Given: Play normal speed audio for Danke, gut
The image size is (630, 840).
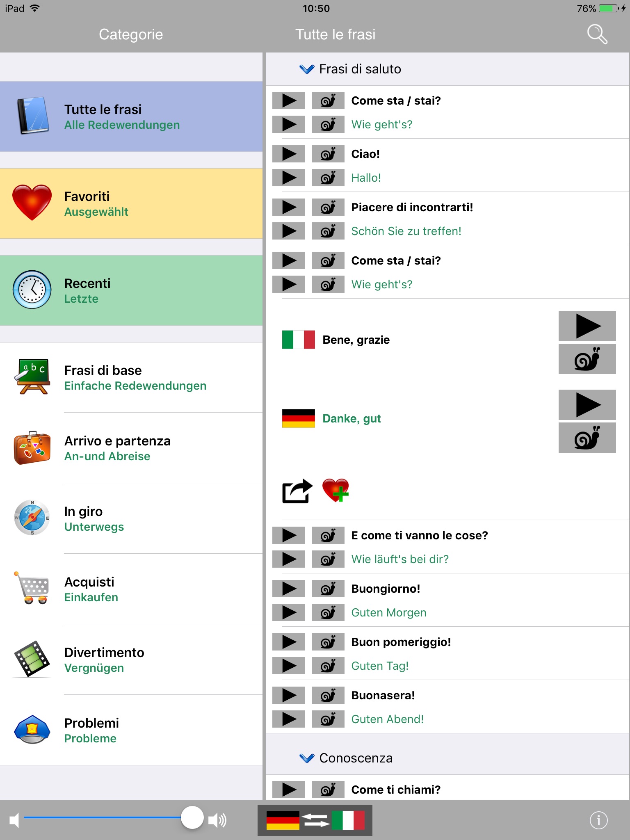Looking at the screenshot, I should [x=587, y=404].
